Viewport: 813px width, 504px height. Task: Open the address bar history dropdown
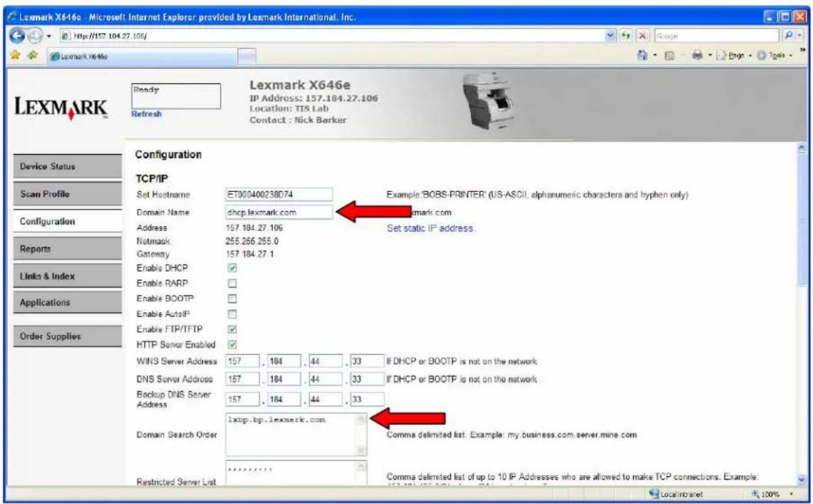tap(611, 36)
